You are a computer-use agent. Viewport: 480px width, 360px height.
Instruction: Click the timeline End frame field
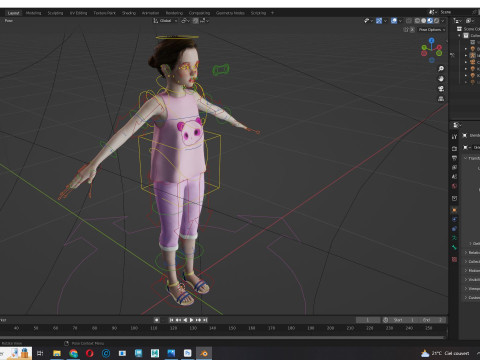tap(432, 320)
